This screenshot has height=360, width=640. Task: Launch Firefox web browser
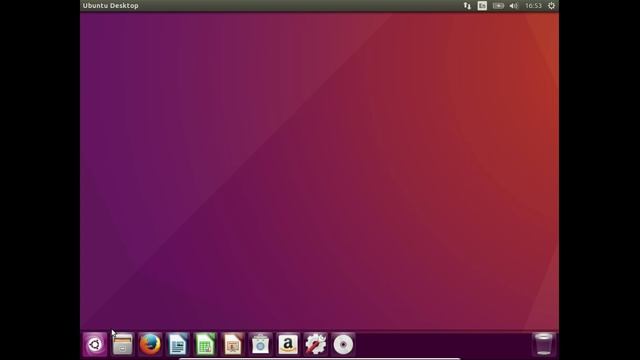point(150,344)
